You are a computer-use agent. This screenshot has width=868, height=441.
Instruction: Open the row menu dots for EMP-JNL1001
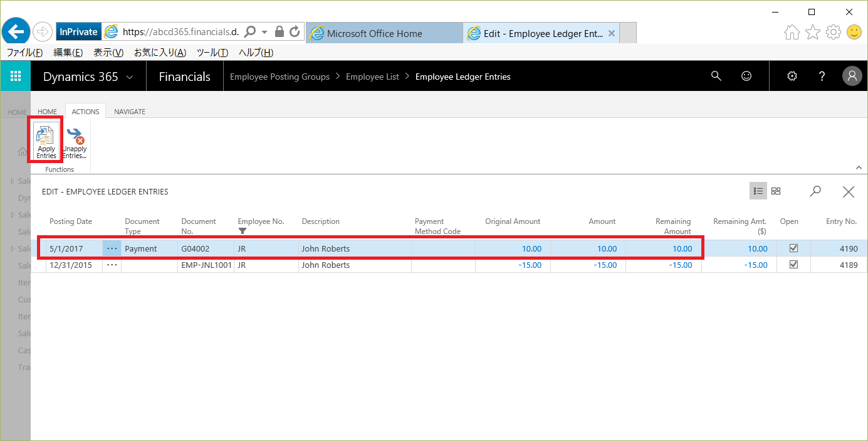pyautogui.click(x=112, y=265)
